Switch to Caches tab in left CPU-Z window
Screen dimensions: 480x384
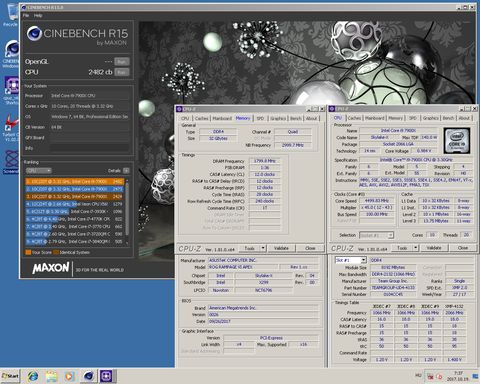201,118
